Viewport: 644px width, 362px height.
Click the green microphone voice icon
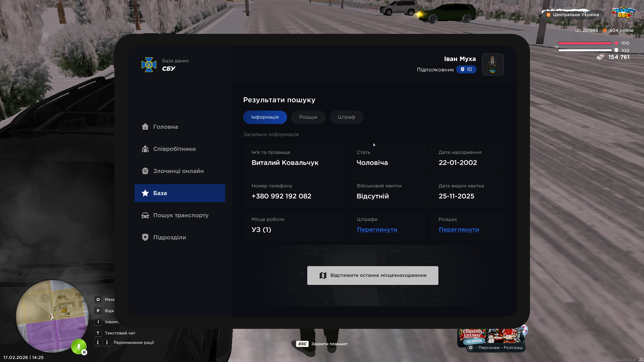(79, 346)
